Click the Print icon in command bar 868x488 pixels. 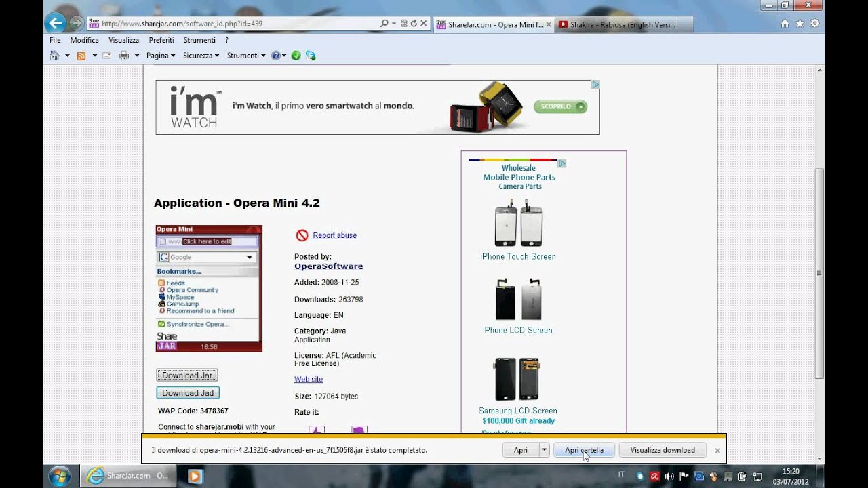pyautogui.click(x=124, y=56)
